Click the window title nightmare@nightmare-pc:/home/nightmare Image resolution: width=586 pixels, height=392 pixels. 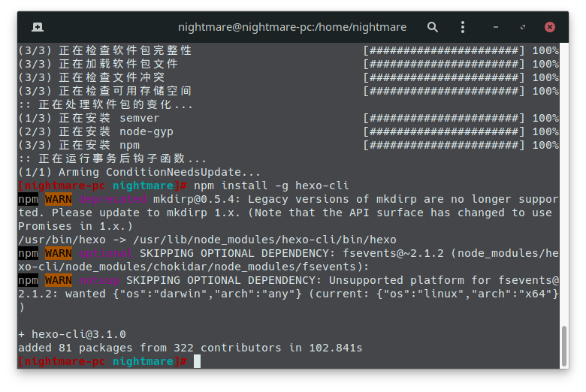point(292,27)
